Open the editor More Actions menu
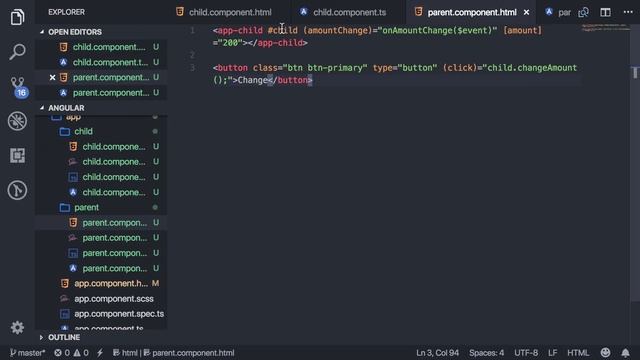This screenshot has height=360, width=640. point(628,12)
